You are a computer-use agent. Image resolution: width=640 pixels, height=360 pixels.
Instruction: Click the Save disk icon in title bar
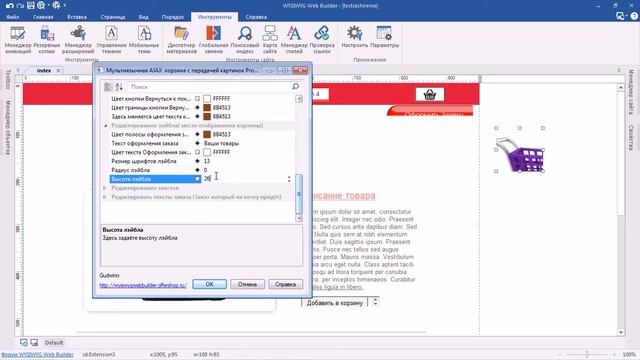coord(31,6)
